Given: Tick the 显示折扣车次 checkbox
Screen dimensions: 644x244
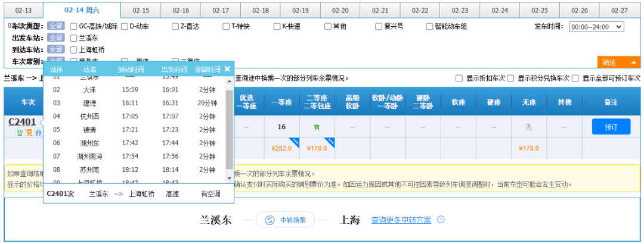Looking at the screenshot, I should click(x=459, y=78).
